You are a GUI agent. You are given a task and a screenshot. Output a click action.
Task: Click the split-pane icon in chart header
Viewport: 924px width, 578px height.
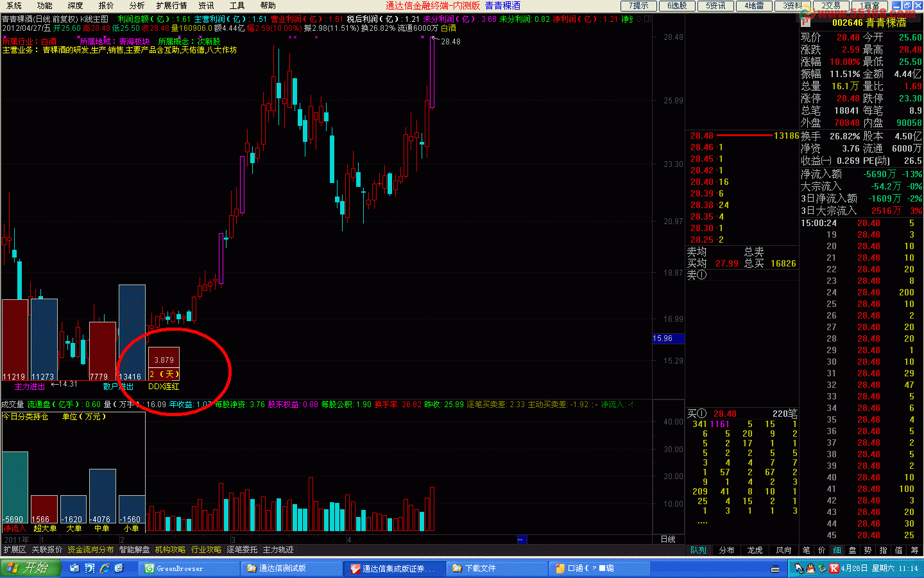647,19
